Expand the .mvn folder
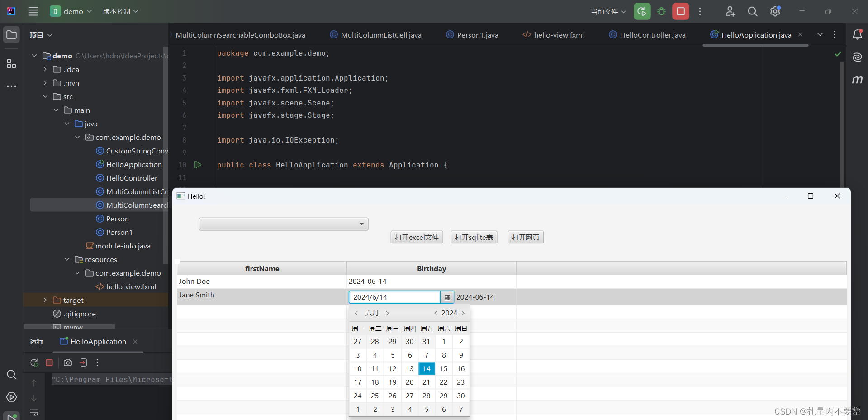Image resolution: width=868 pixels, height=420 pixels. [45, 83]
